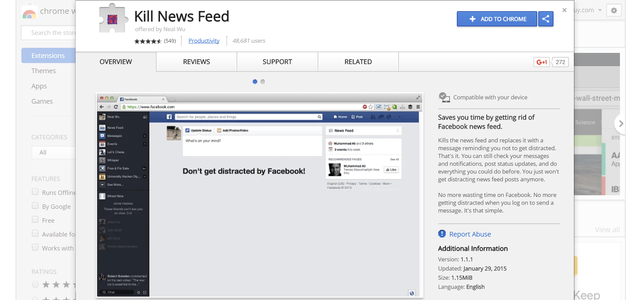Click the Let's Chess icon in Facebook sidebar
Image resolution: width=644 pixels, height=300 pixels.
click(102, 152)
